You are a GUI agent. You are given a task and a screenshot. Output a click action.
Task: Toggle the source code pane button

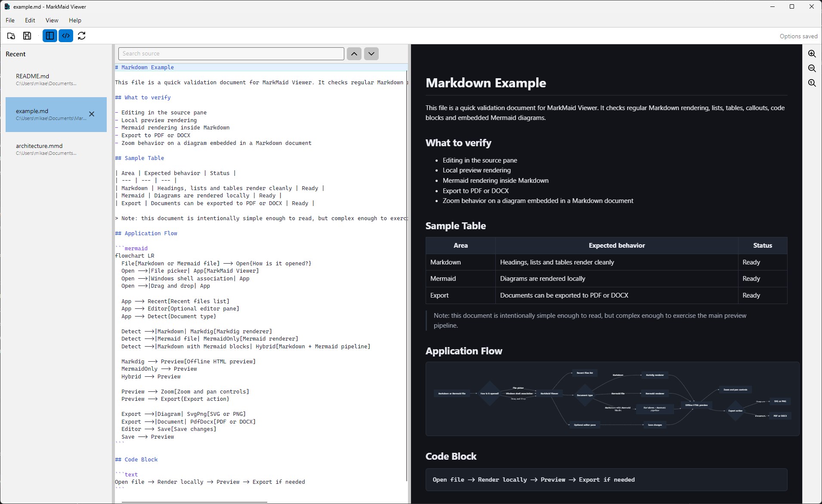tap(66, 36)
